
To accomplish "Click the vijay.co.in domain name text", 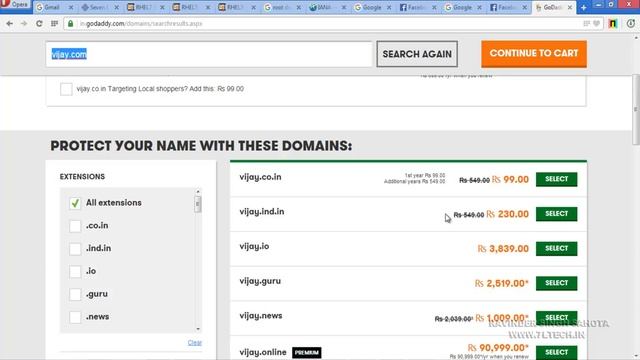I will click(260, 177).
